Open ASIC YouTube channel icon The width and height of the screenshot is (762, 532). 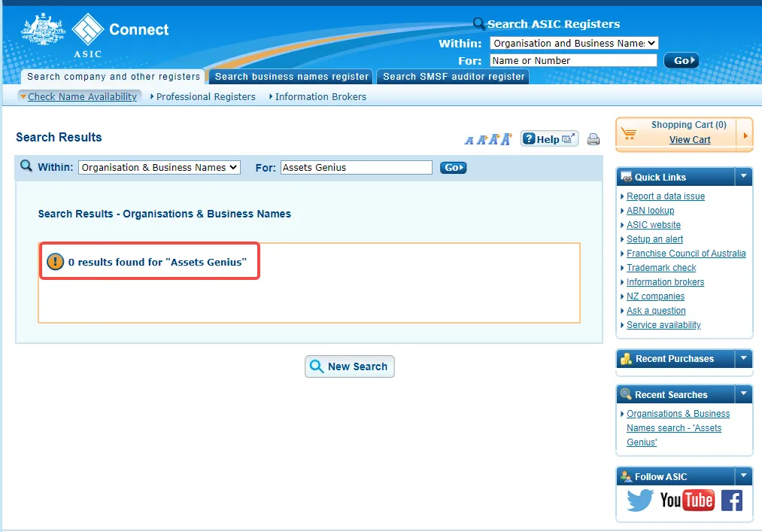[x=687, y=500]
